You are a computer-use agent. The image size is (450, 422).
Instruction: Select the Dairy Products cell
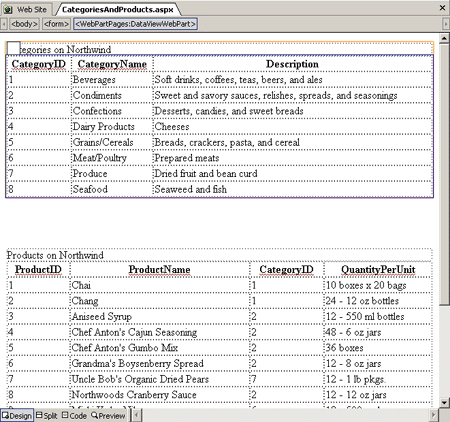pos(112,127)
